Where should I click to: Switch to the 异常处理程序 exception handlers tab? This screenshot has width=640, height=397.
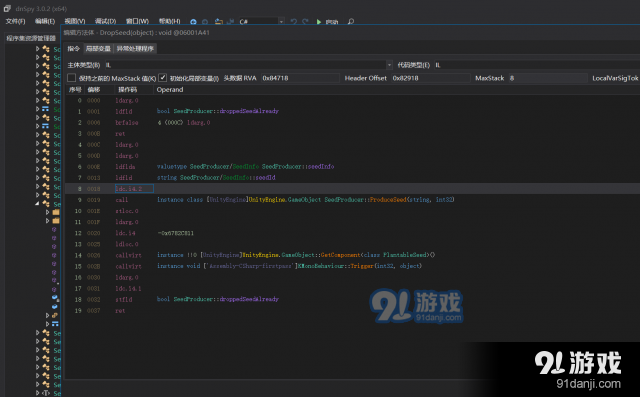[x=135, y=49]
